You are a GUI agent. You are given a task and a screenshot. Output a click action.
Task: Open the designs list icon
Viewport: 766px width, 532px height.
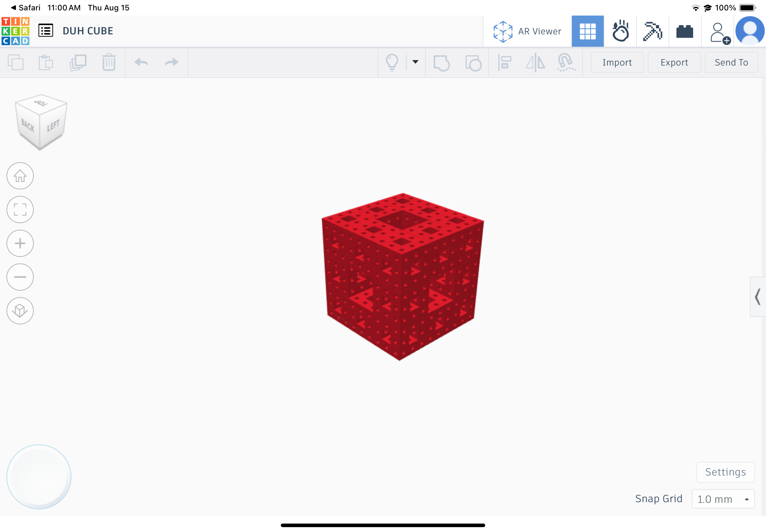[x=46, y=31]
